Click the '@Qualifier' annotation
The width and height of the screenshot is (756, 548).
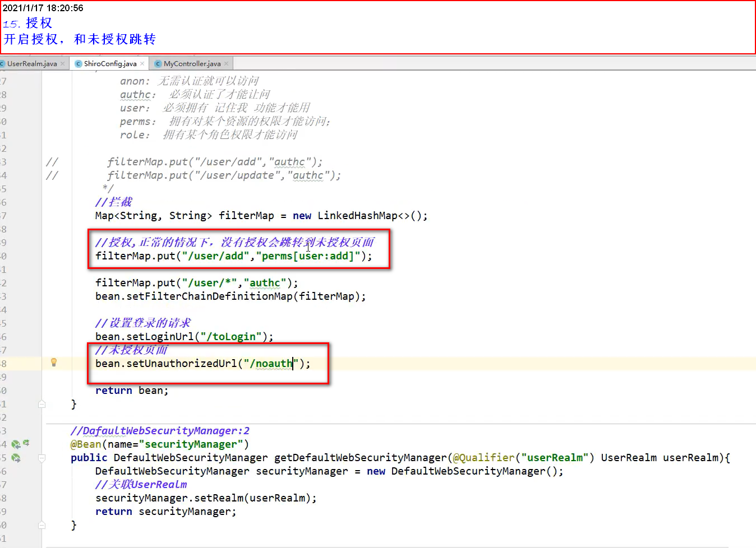[483, 458]
